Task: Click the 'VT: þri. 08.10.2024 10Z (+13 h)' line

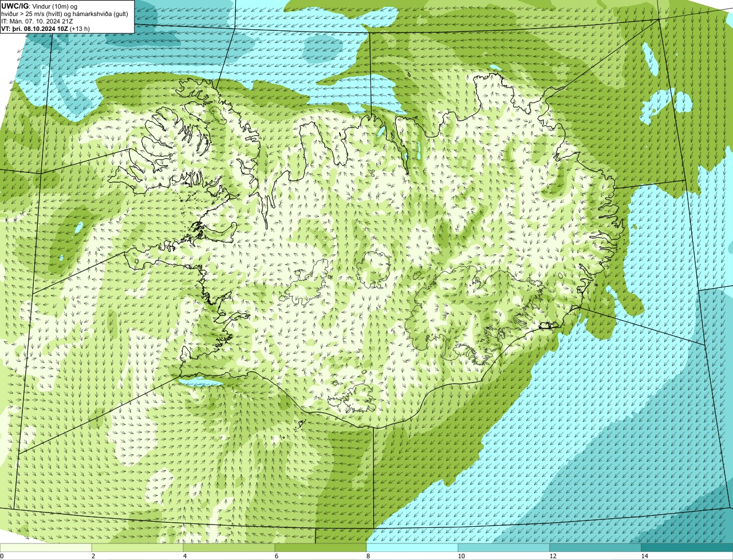Action: 46,28
